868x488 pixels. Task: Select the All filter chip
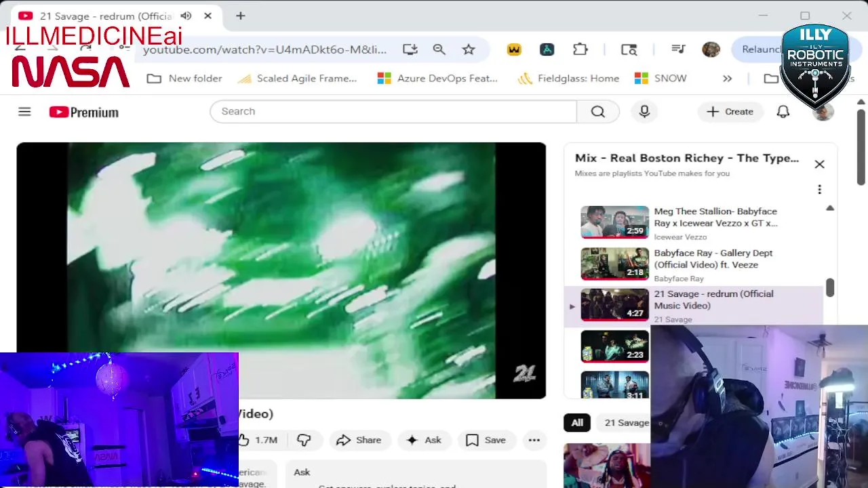(576, 422)
